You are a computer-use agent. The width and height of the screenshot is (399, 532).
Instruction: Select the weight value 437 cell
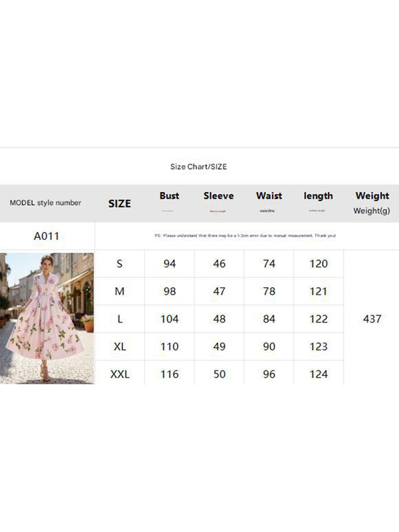click(x=372, y=319)
